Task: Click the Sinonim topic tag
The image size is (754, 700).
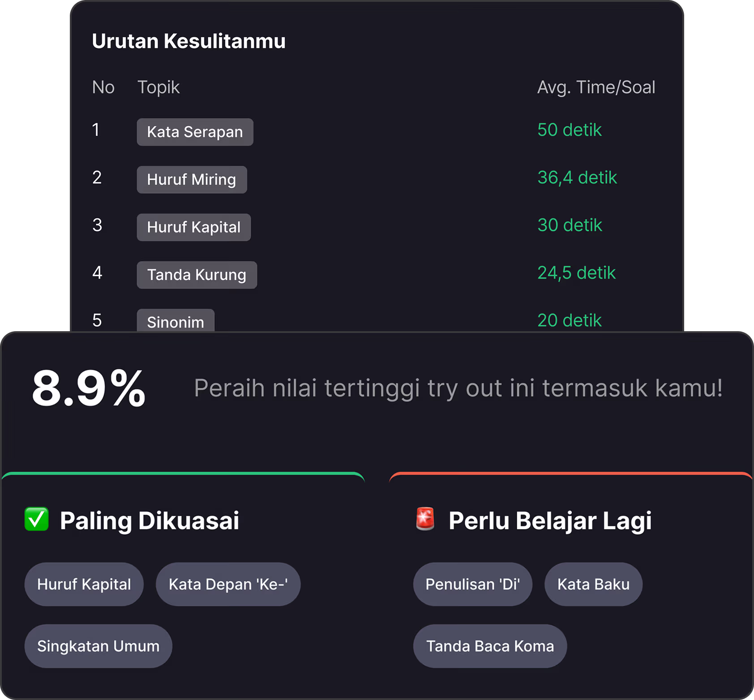Action: [175, 321]
